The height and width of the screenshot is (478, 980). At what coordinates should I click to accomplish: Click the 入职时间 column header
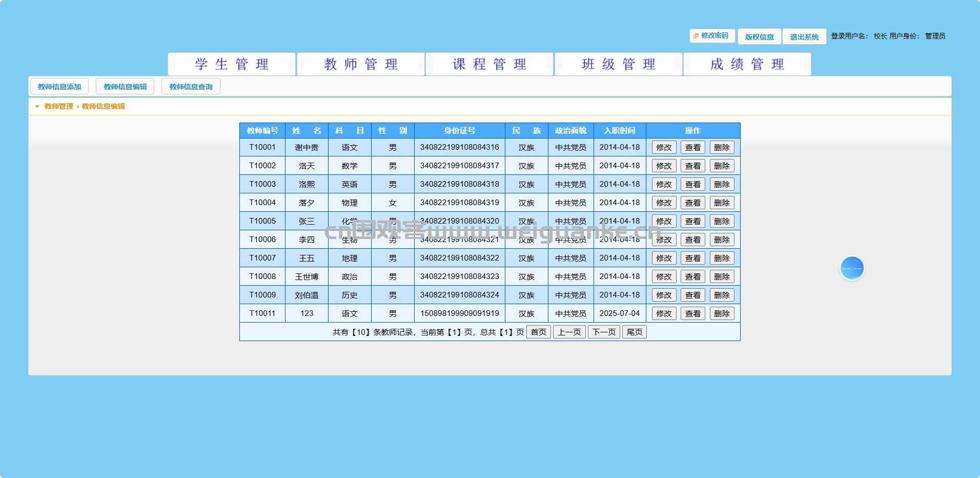click(620, 131)
